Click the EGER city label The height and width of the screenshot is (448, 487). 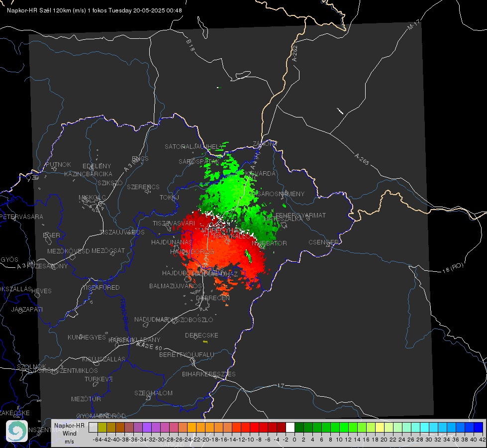[x=51, y=235]
